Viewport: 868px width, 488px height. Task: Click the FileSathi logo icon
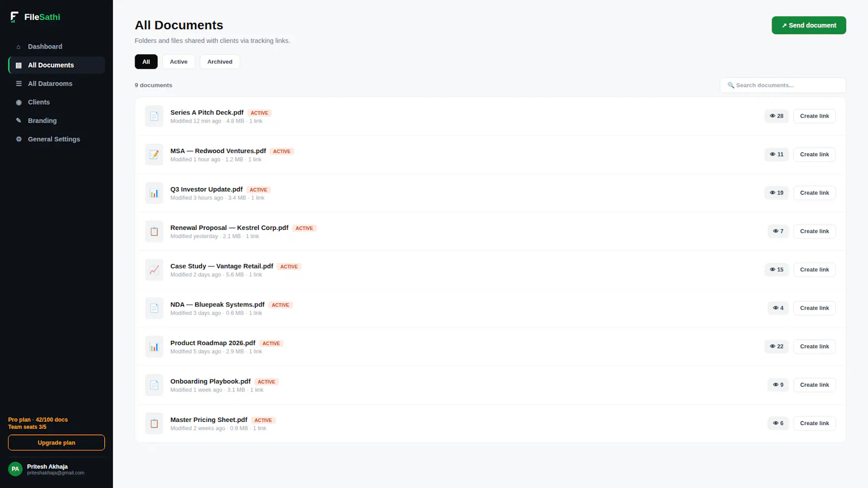click(x=15, y=17)
